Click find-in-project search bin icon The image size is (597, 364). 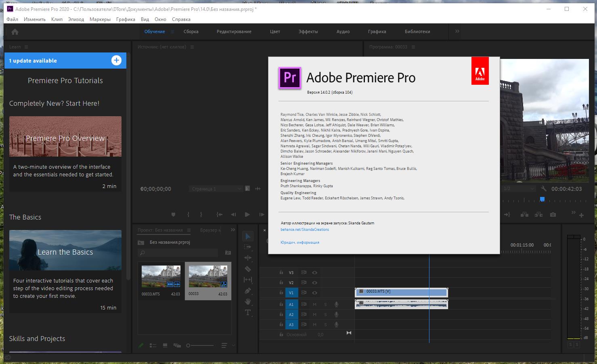(x=228, y=253)
